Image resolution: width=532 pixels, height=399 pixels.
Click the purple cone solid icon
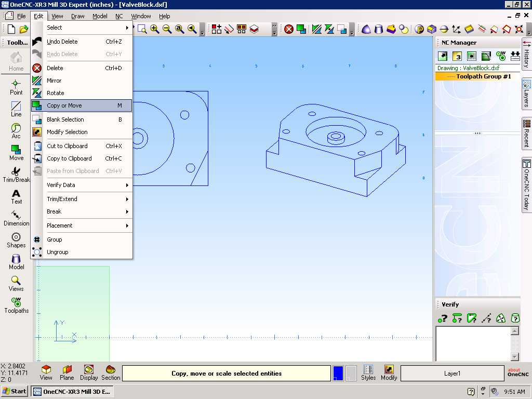click(366, 29)
